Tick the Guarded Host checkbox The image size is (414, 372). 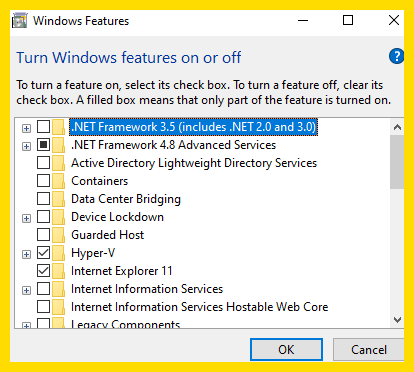[43, 235]
